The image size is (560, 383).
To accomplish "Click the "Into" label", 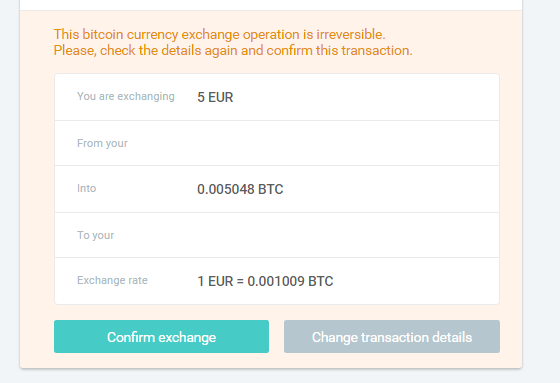I will (86, 188).
